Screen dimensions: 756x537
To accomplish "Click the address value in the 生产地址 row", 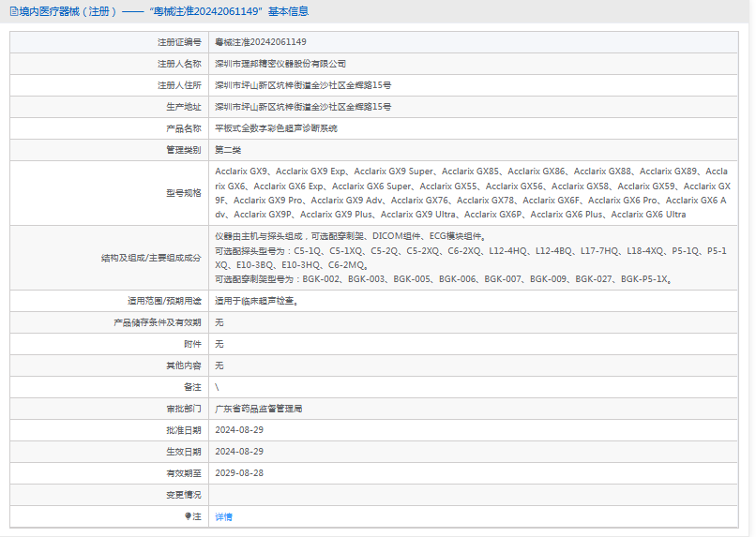I will pos(303,107).
